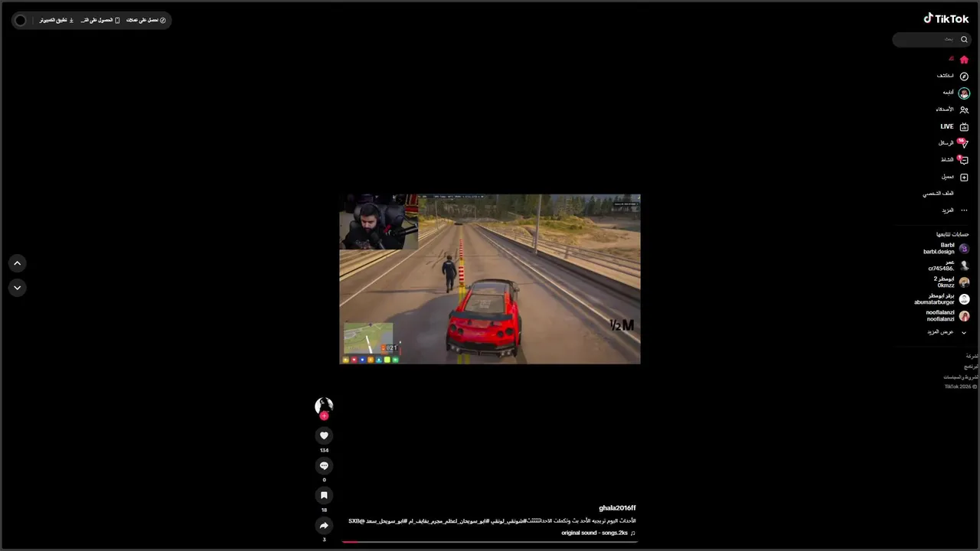This screenshot has height=551, width=980.
Task: Open الملف الشخصي profile menu item
Action: (938, 194)
